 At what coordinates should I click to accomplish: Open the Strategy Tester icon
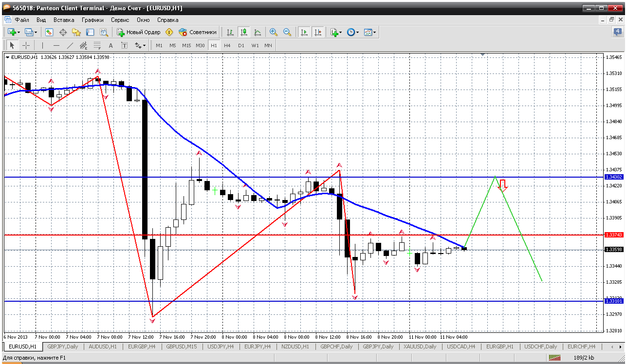point(104,32)
